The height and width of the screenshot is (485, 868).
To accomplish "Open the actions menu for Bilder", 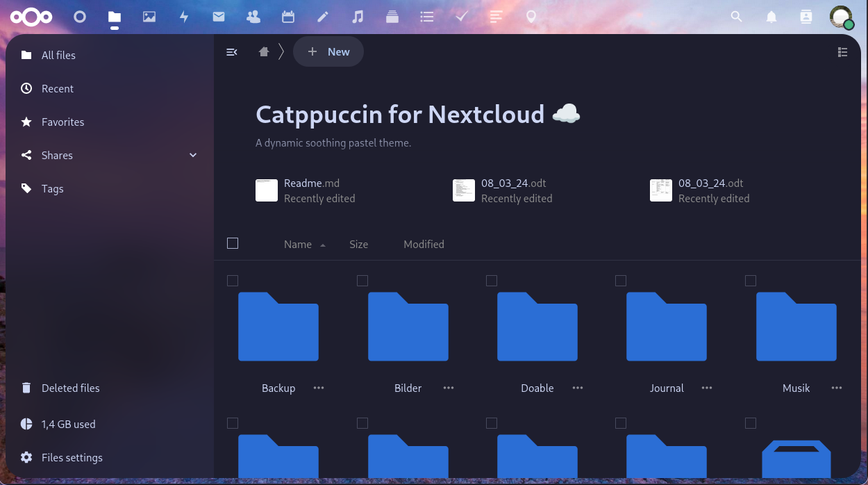I will coord(449,388).
